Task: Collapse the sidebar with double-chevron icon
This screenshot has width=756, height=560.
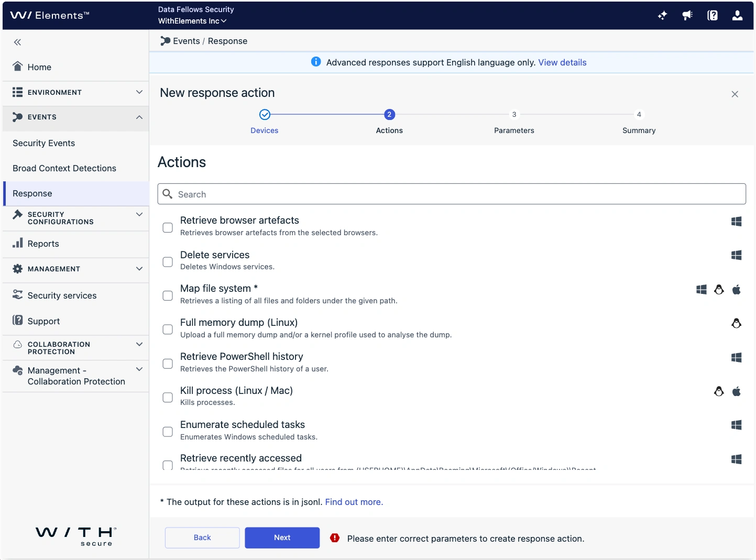Action: (x=17, y=42)
